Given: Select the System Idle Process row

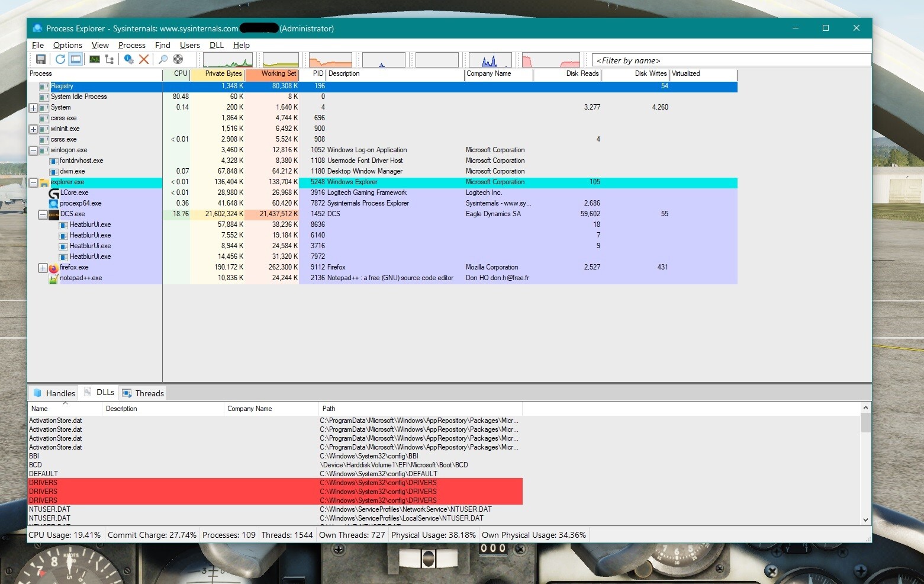Looking at the screenshot, I should pyautogui.click(x=382, y=97).
